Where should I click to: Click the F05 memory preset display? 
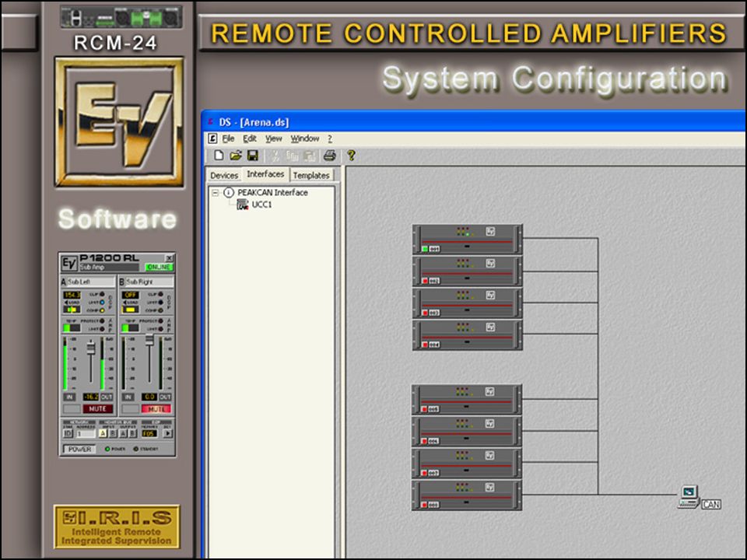[x=149, y=433]
